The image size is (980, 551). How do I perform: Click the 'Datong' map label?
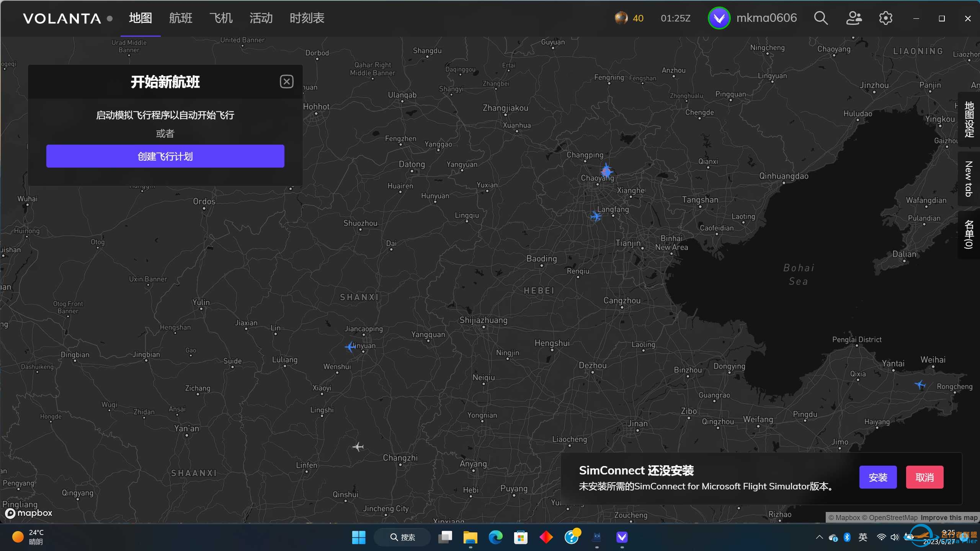point(412,164)
